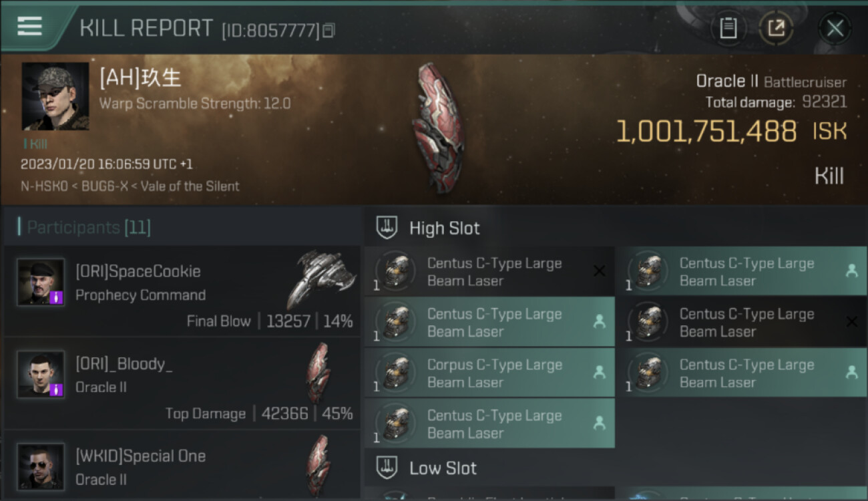Close the Kill Report window
Screen dimensions: 868x501
coord(835,28)
